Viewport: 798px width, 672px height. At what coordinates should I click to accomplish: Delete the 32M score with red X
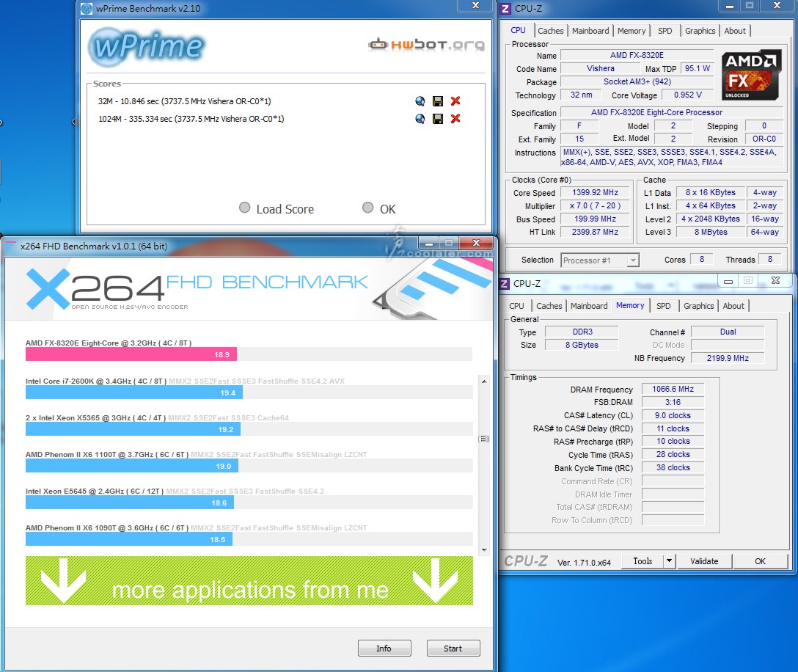coord(455,101)
